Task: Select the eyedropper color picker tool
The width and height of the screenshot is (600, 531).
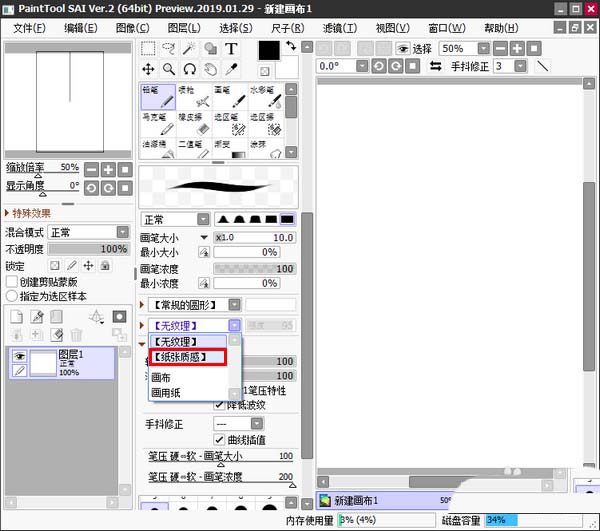Action: coord(231,69)
